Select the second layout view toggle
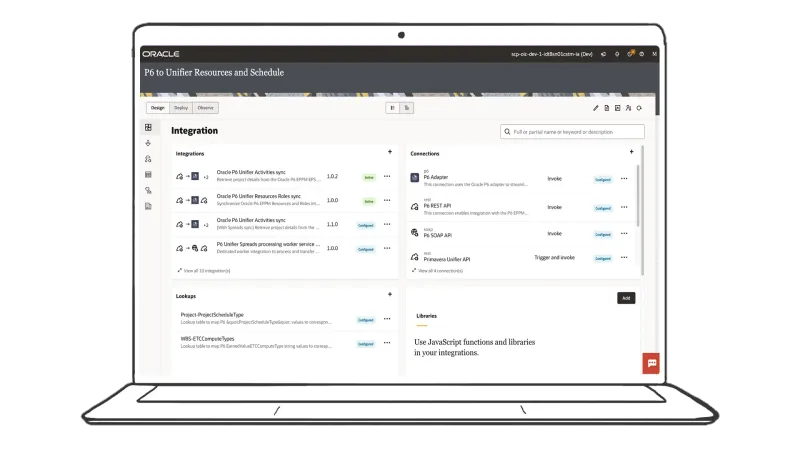This screenshot has height=450, width=800. coord(407,108)
